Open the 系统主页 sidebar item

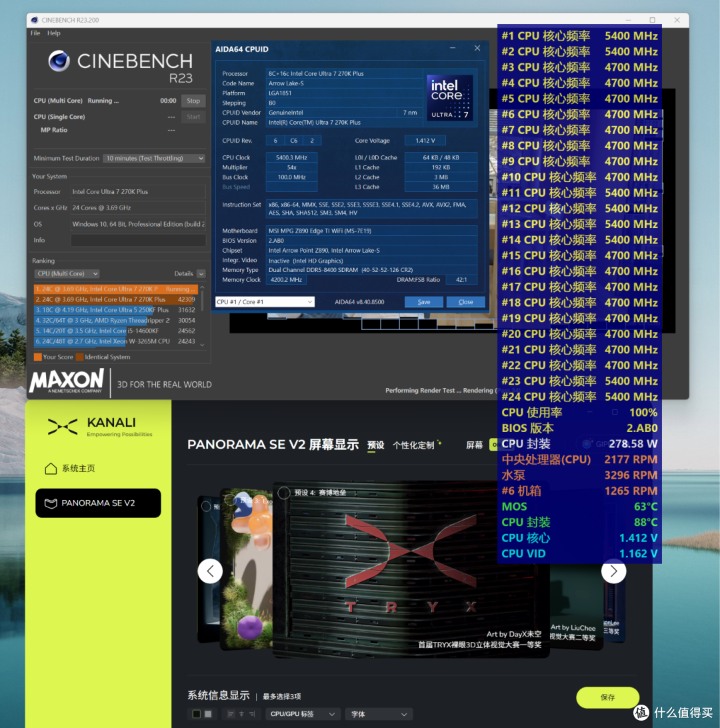[x=69, y=469]
